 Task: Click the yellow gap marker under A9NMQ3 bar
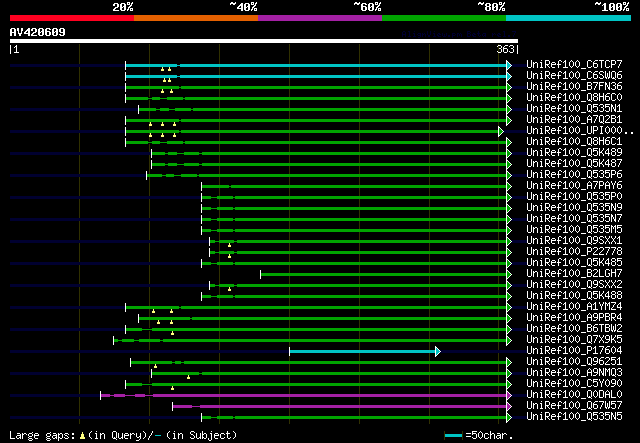coord(188,377)
